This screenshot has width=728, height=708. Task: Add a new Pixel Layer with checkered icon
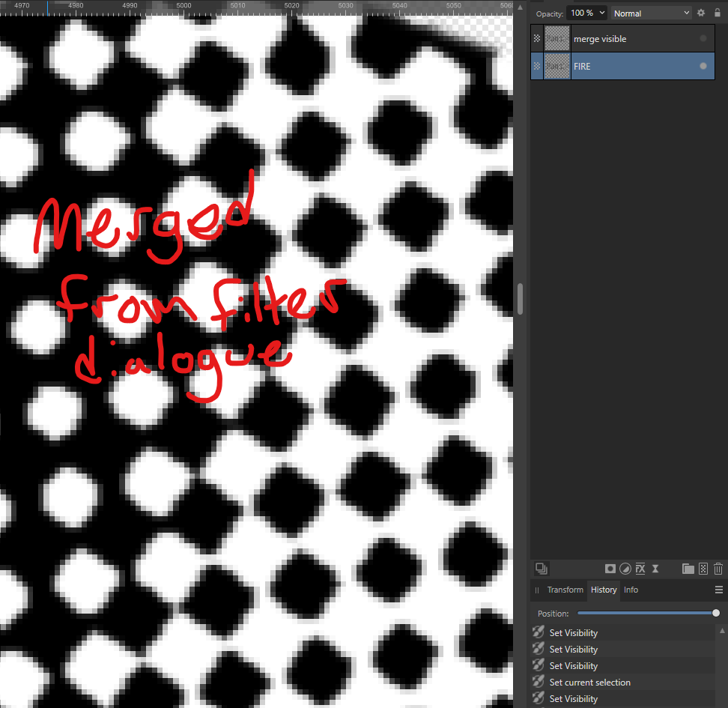click(x=703, y=569)
